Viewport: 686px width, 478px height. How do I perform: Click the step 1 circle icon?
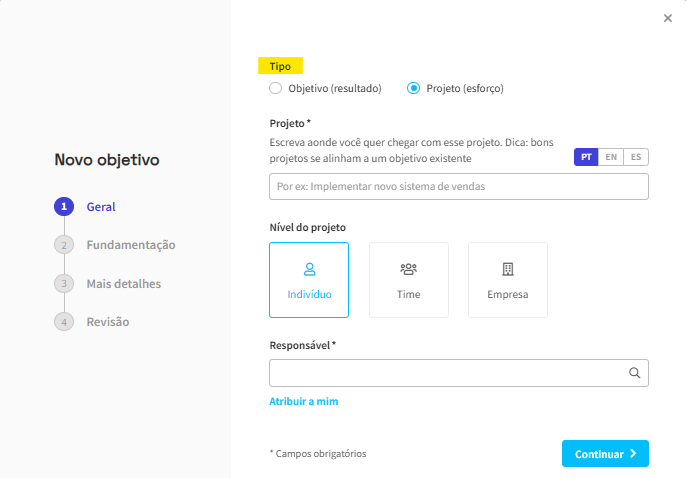(64, 206)
